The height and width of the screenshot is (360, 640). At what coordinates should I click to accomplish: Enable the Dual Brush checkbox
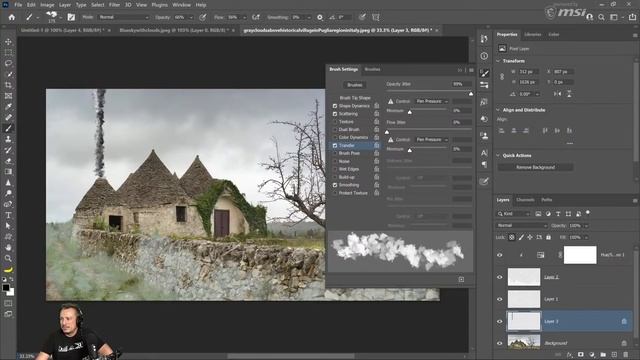coord(335,129)
